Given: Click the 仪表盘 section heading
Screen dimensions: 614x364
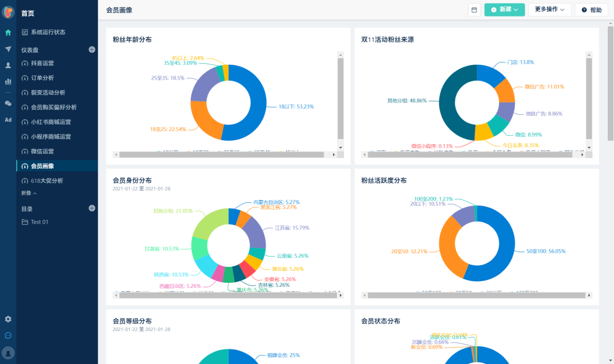Looking at the screenshot, I should click(30, 50).
